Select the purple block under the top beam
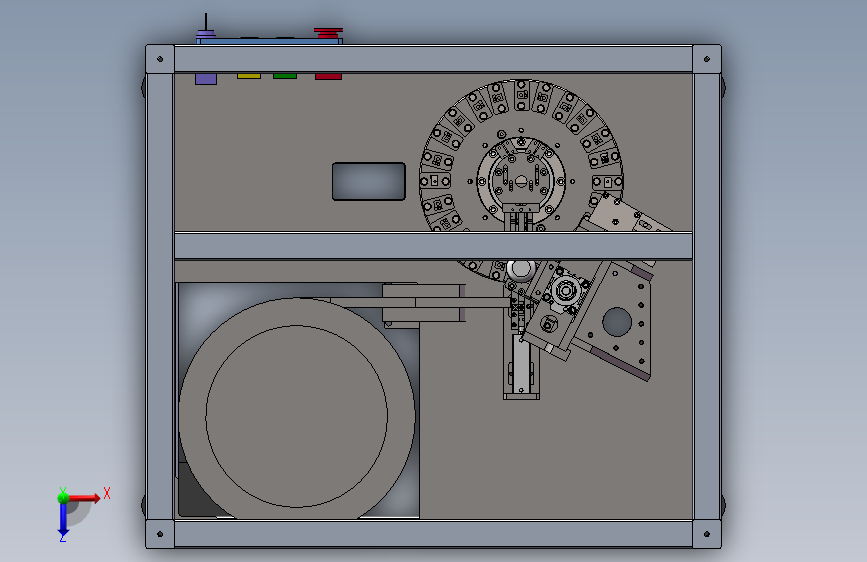 206,79
